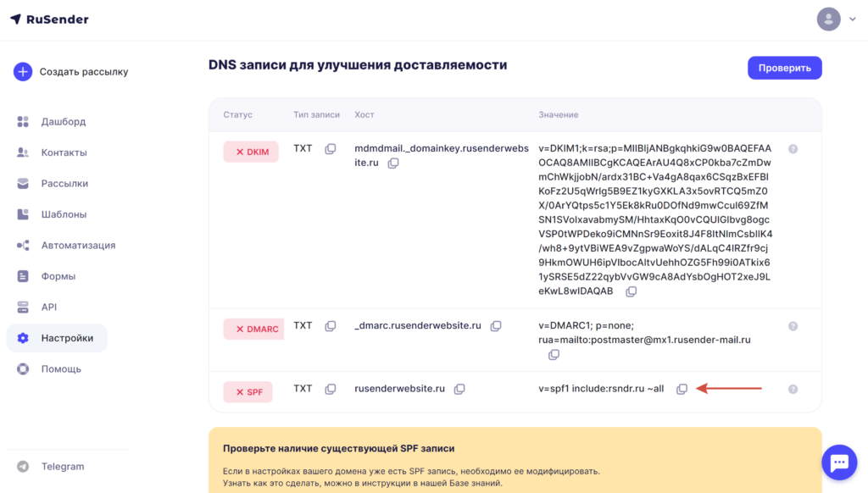868x493 pixels.
Task: Click the Помощь lifebuoy icon
Action: (x=23, y=369)
